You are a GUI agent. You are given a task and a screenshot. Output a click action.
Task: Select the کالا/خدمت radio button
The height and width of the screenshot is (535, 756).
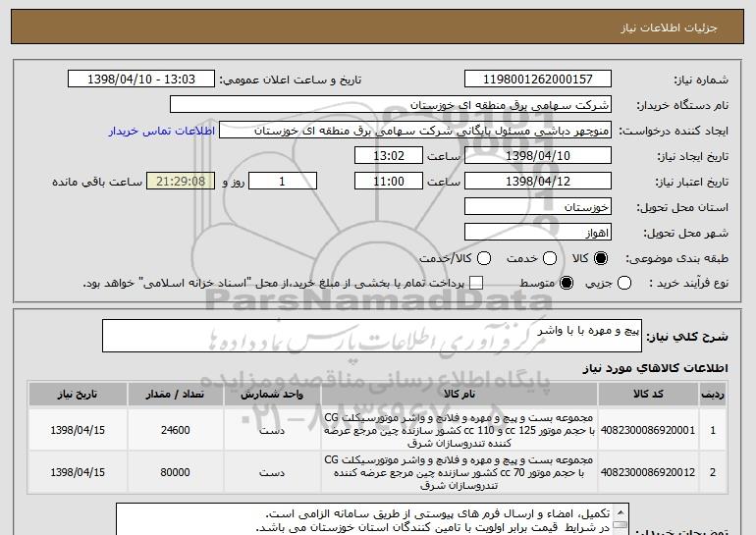click(484, 258)
